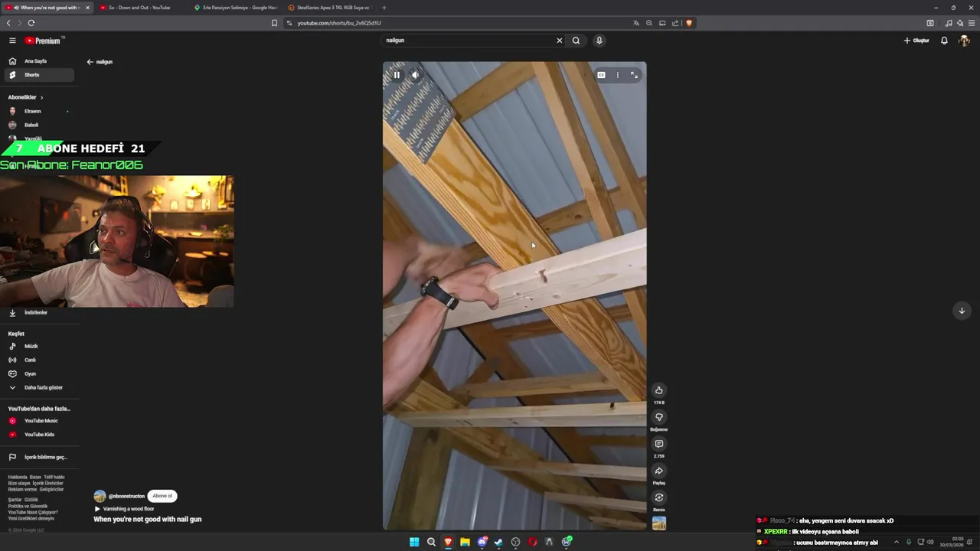Open the account avatar menu

click(x=964, y=41)
